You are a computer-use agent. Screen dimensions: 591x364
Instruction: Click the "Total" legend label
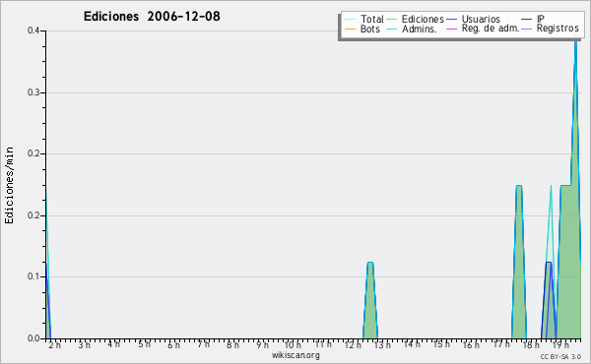(x=372, y=19)
